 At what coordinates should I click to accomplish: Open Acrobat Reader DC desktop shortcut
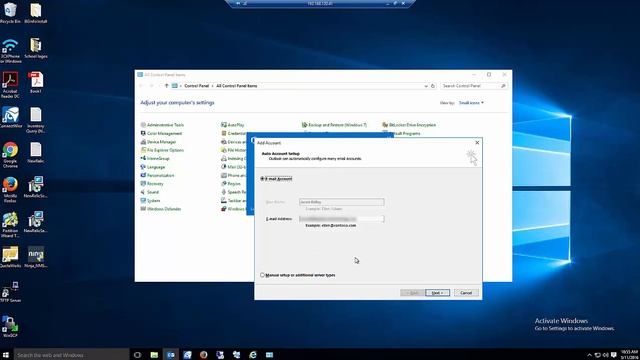tap(10, 85)
